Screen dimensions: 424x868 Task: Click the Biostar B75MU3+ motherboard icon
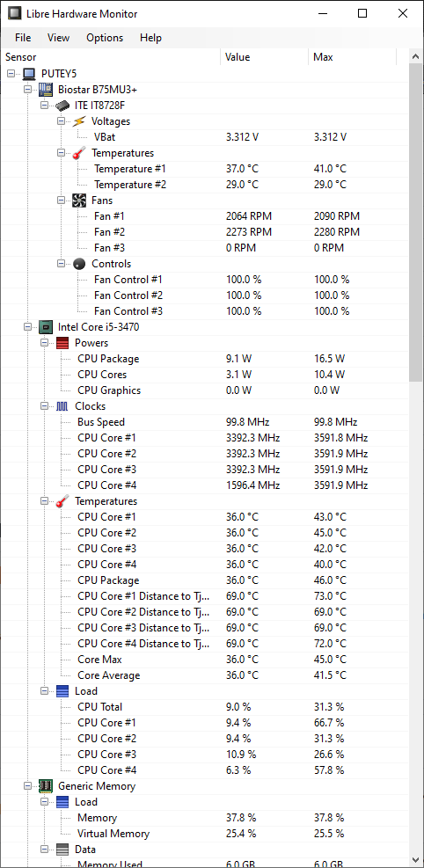click(46, 89)
